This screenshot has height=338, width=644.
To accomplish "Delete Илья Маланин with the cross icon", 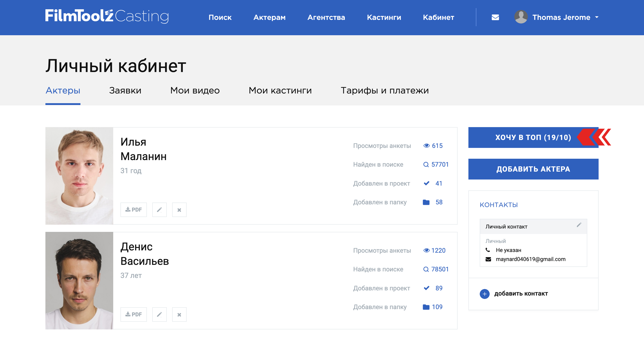I will [179, 210].
